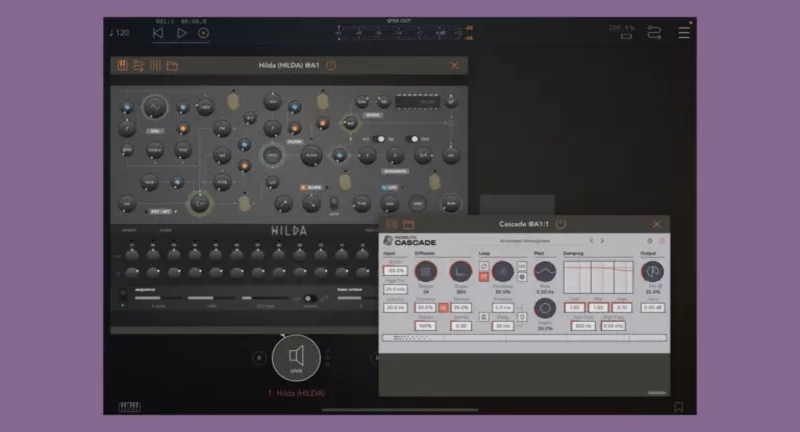Click the large Hilda oscillator waveform knob
The width and height of the screenshot is (800, 432).
[x=155, y=108]
